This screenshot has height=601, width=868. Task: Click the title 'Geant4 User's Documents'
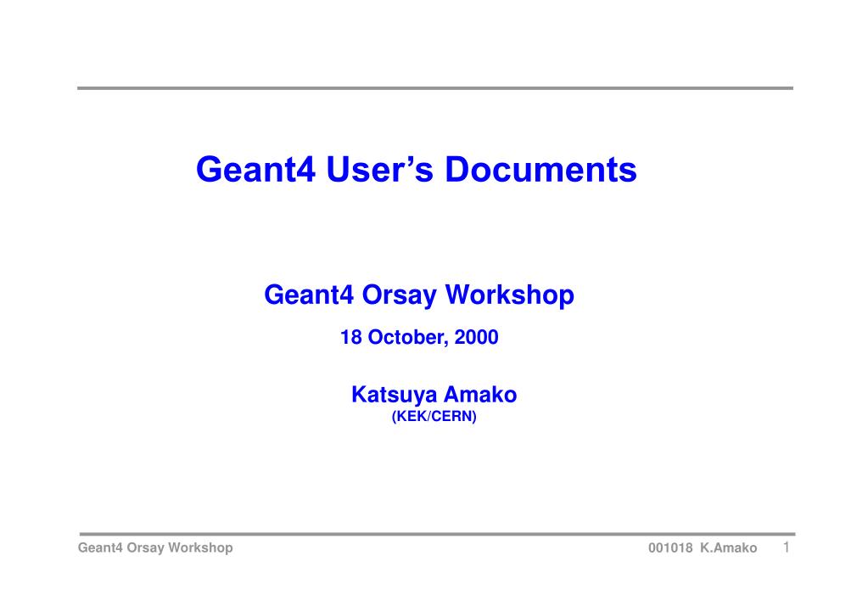pos(417,169)
